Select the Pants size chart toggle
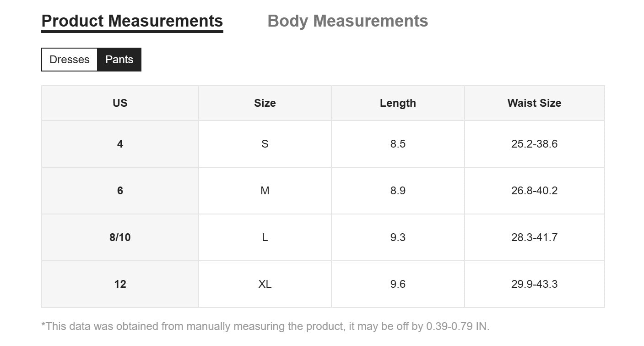644x346 pixels. pos(119,60)
